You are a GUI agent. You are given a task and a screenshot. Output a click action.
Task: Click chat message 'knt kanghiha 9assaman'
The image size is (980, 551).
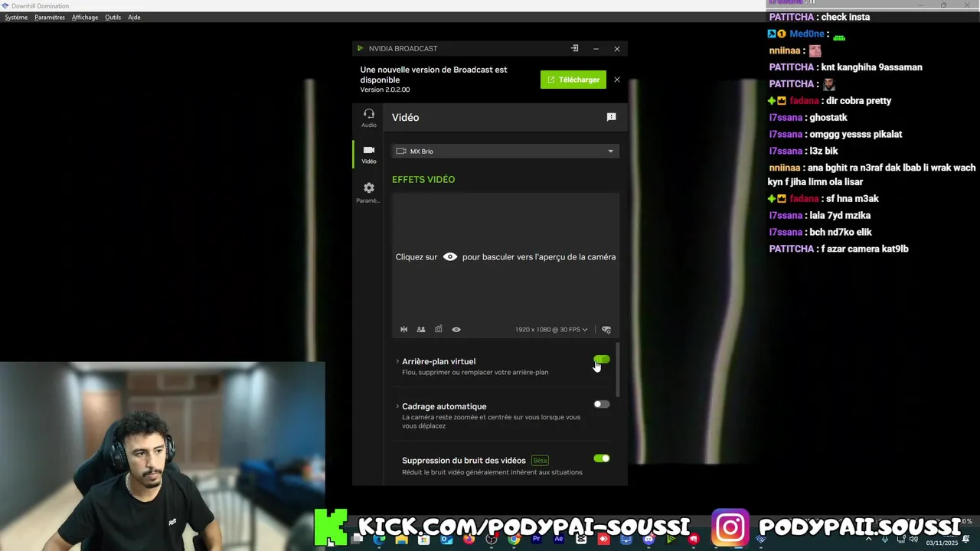(x=872, y=67)
